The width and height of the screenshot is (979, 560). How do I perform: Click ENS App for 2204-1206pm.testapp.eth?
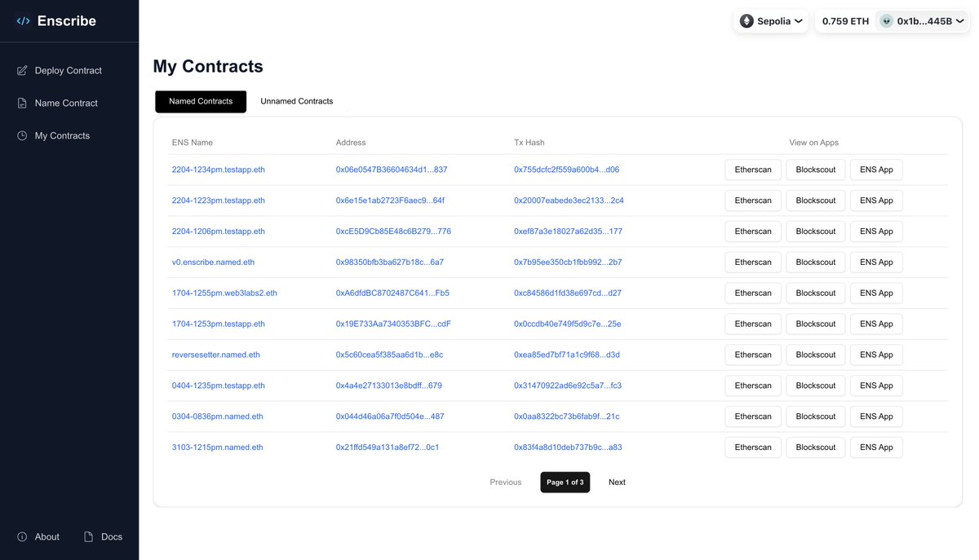click(876, 231)
